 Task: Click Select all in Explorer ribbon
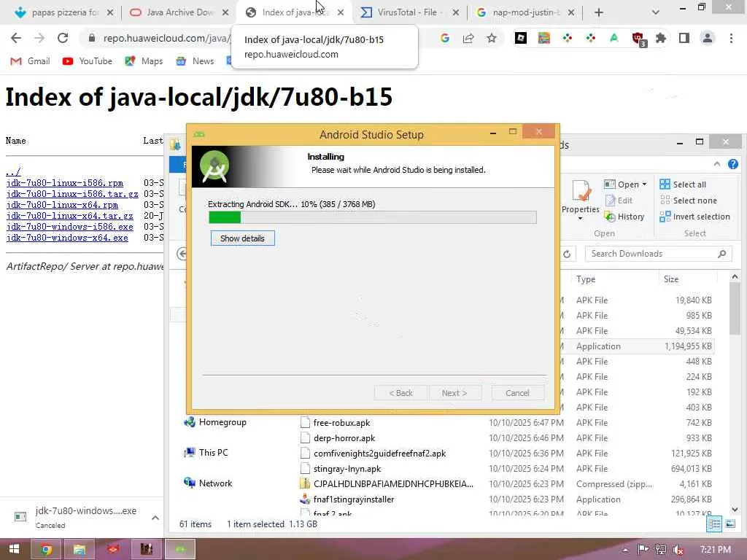683,184
